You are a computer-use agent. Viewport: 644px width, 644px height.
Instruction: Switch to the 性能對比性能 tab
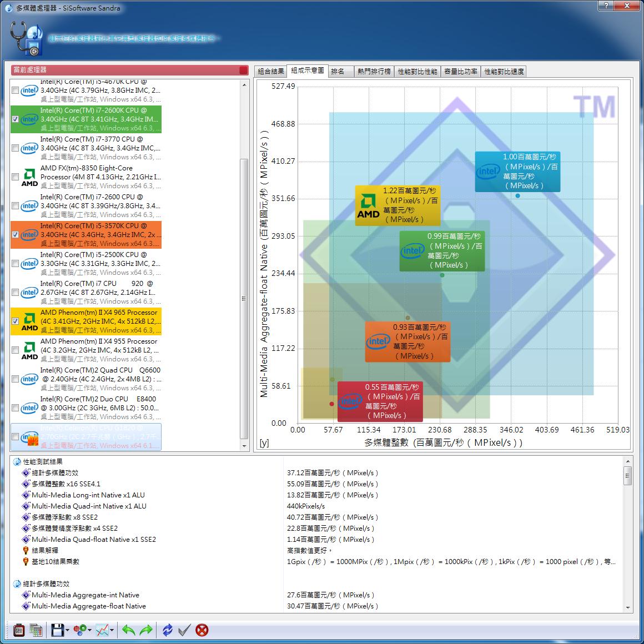(x=417, y=72)
